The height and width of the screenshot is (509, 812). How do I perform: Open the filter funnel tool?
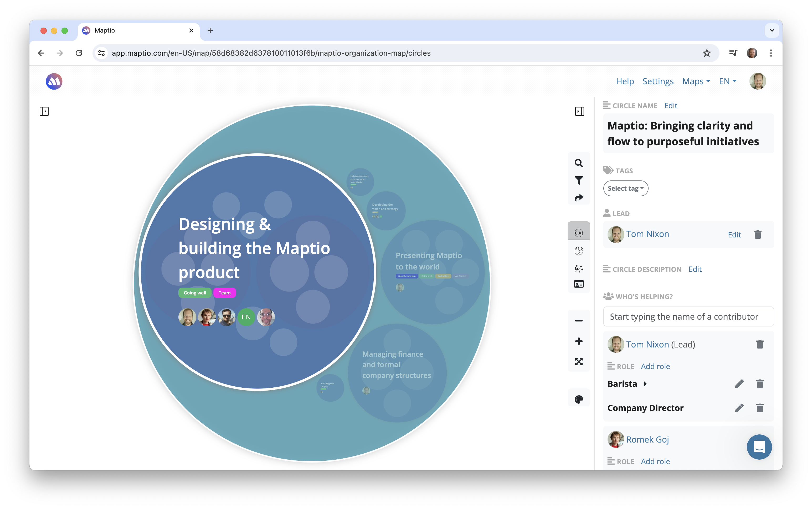[x=579, y=180]
